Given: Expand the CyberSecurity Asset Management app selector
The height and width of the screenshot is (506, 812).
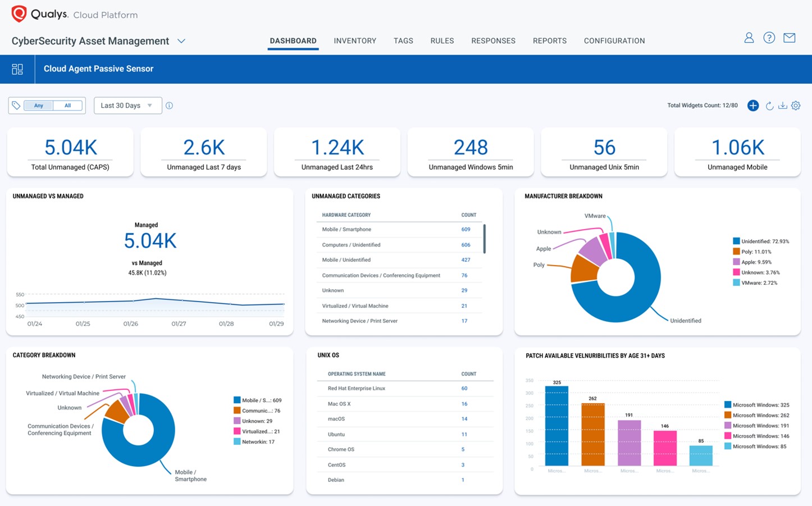Looking at the screenshot, I should (x=181, y=40).
